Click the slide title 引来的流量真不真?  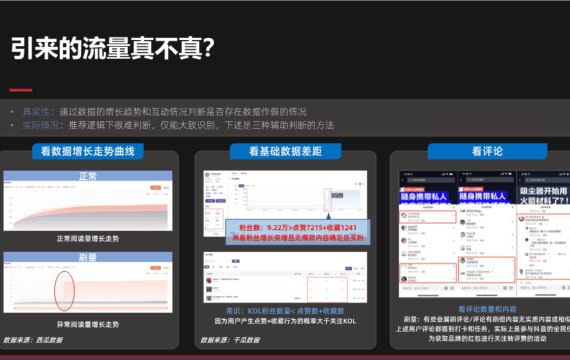pyautogui.click(x=113, y=48)
